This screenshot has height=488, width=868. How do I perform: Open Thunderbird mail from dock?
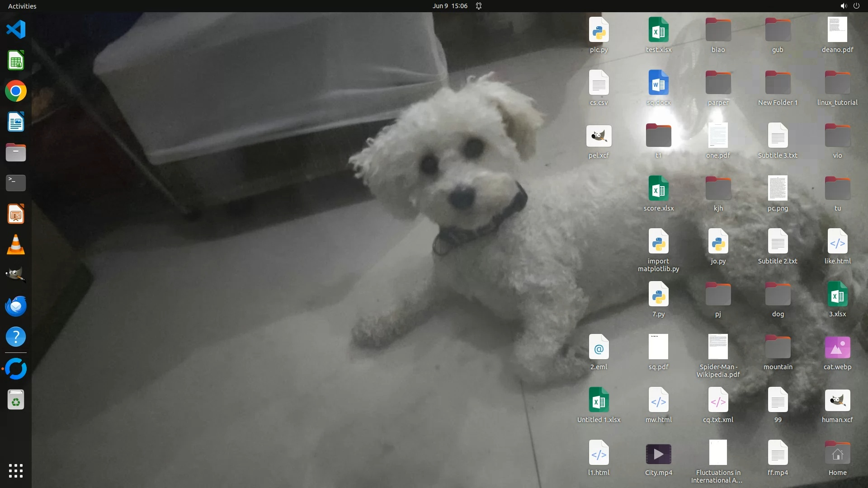pyautogui.click(x=16, y=306)
